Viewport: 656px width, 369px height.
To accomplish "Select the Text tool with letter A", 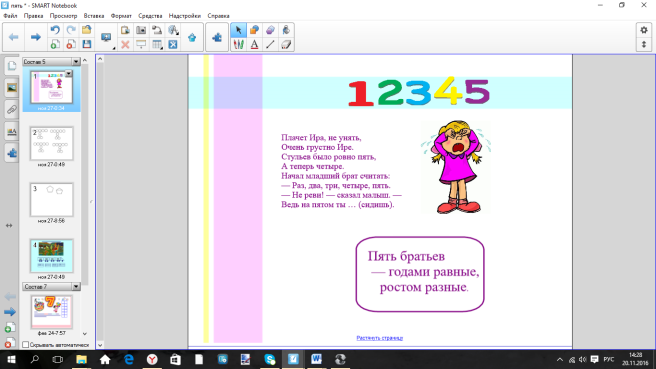I will pos(254,44).
